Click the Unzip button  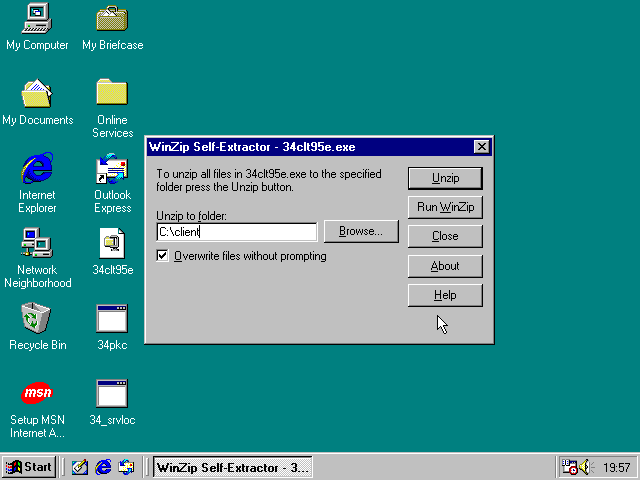click(445, 178)
